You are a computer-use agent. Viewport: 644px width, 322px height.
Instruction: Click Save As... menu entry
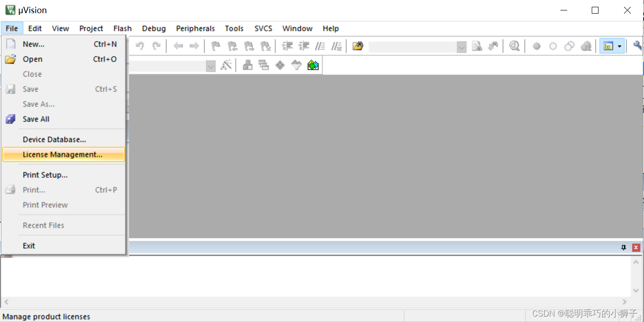point(63,104)
